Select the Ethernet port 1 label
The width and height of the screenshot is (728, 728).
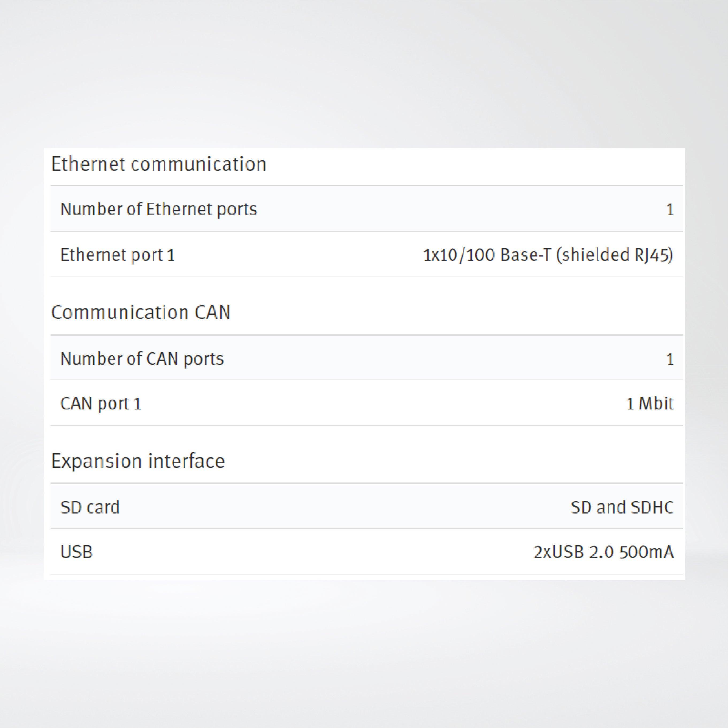[118, 255]
